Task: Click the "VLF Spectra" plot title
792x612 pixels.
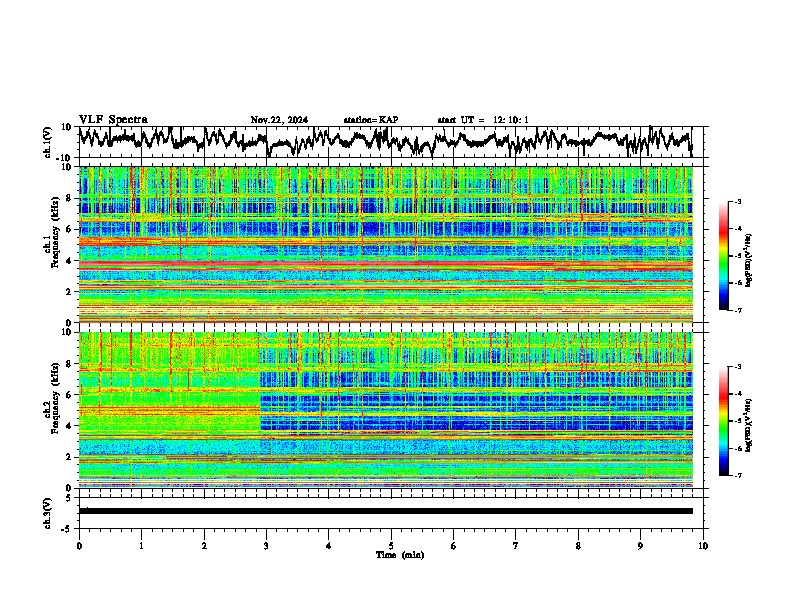Action: (113, 120)
